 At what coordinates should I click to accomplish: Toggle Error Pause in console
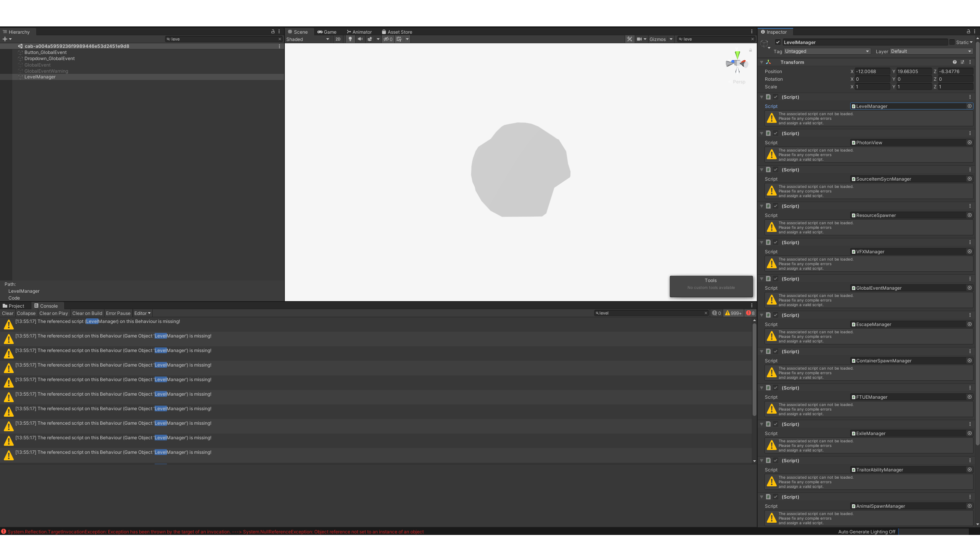point(118,313)
